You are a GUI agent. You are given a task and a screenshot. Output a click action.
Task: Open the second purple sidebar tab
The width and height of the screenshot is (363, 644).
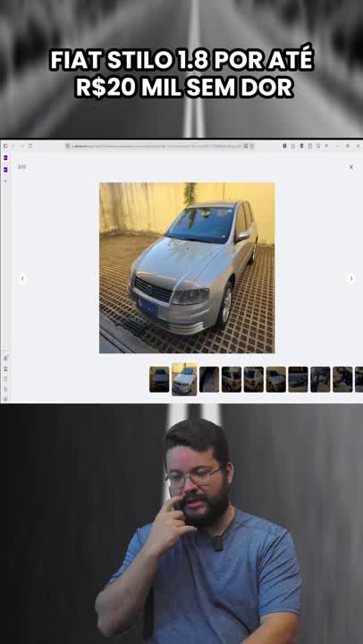tap(5, 169)
